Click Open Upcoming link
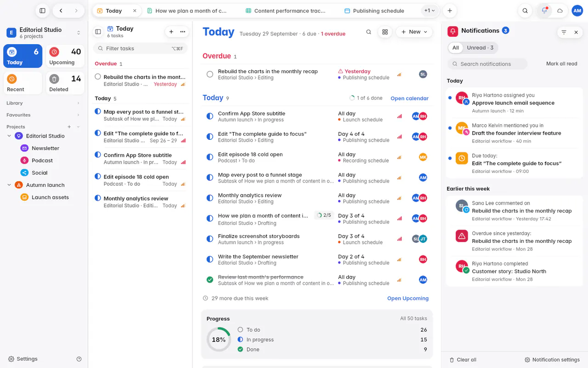Viewport: 588px width, 368px height. [x=408, y=299]
